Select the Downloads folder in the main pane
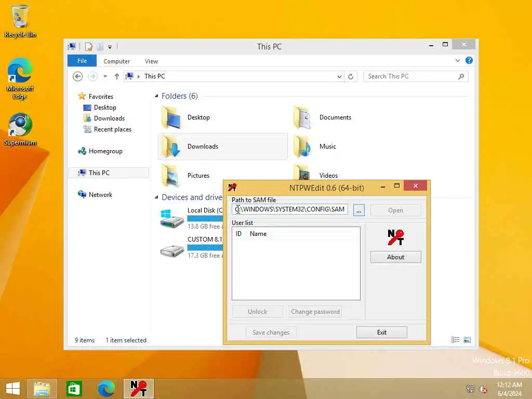 tap(222, 147)
